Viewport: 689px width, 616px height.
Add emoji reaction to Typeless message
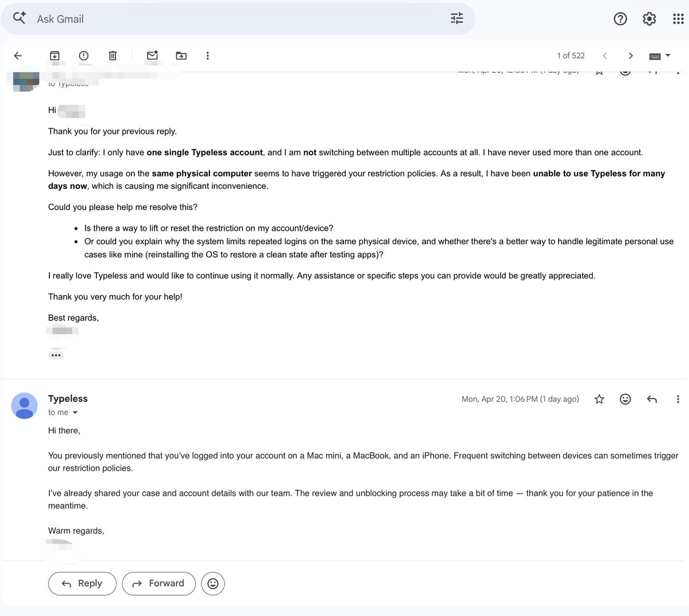click(625, 399)
